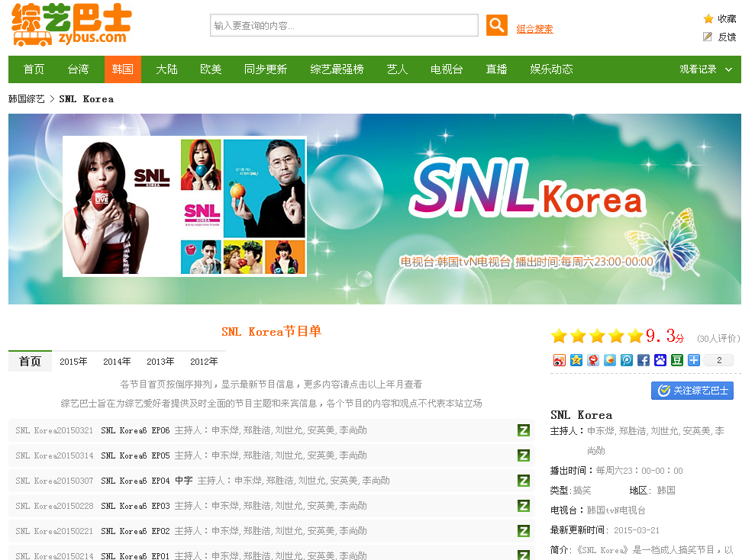
Task: Click the zybus.com site logo
Action: (72, 25)
